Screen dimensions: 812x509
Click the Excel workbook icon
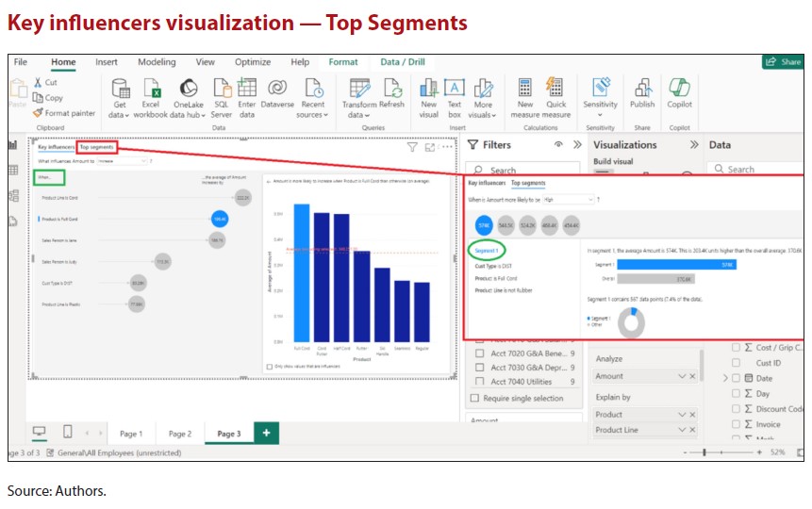coord(151,89)
